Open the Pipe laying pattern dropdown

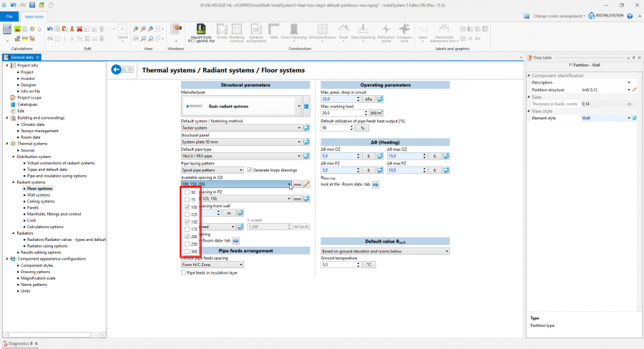[x=241, y=169]
